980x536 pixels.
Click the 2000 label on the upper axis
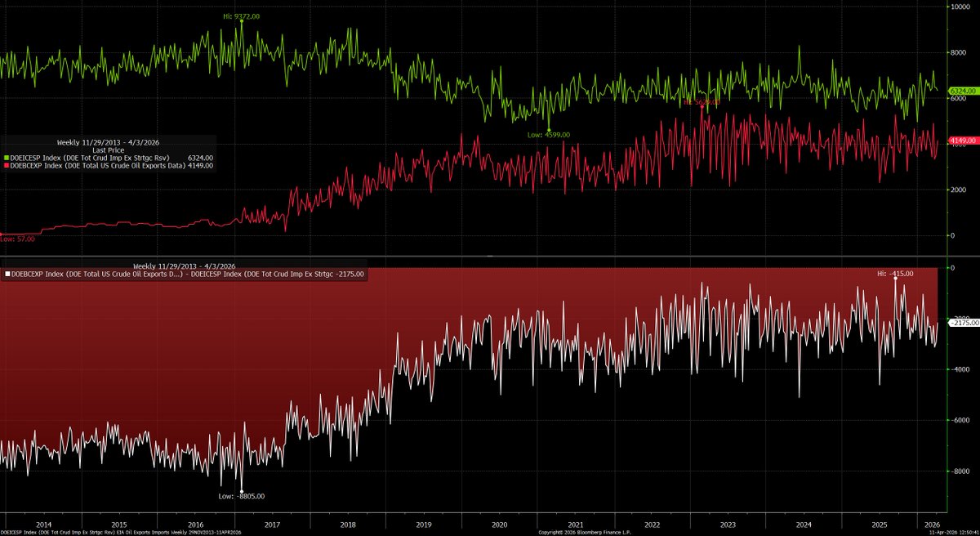(x=958, y=190)
